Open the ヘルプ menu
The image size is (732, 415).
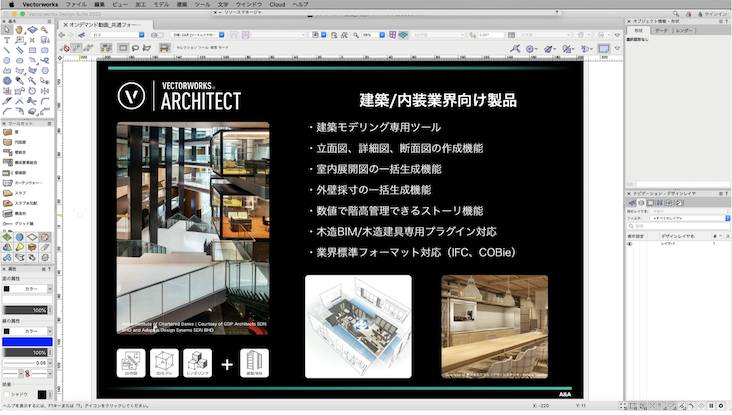click(300, 4)
